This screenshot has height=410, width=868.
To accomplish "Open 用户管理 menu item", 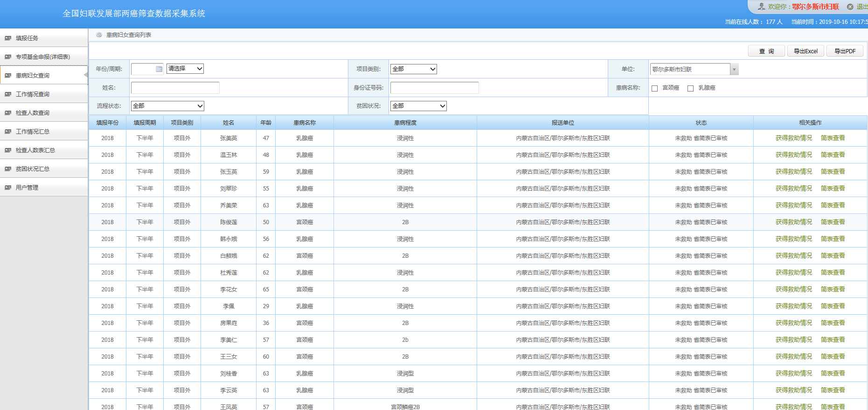I will point(44,188).
